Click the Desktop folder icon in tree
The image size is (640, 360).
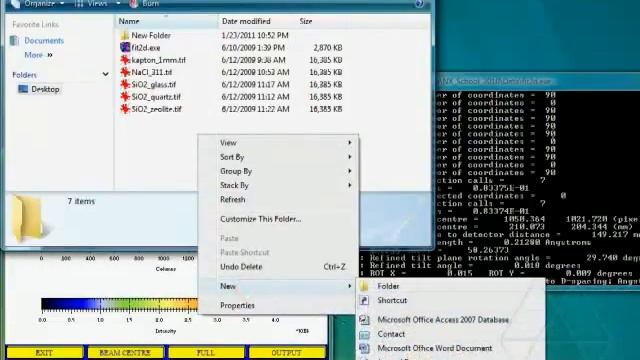23,89
